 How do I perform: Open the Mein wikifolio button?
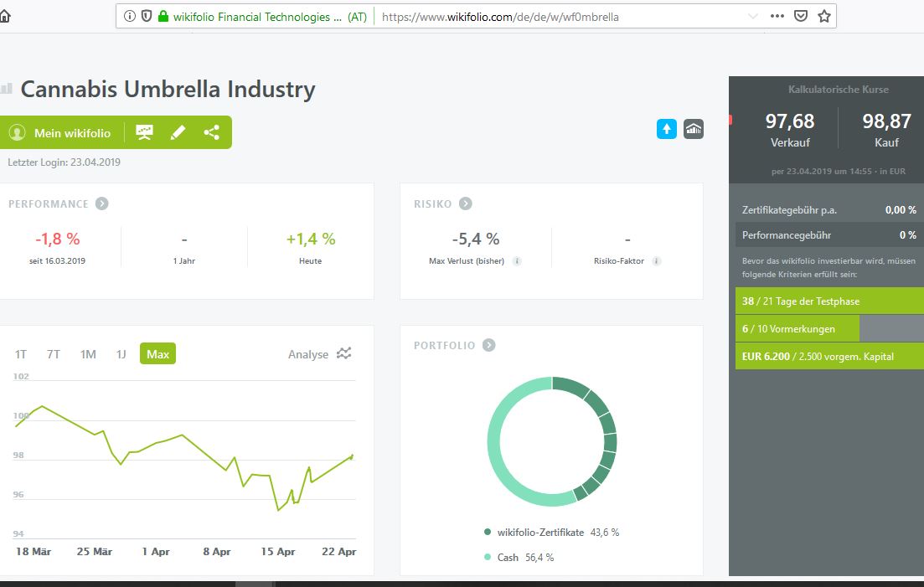(x=60, y=133)
